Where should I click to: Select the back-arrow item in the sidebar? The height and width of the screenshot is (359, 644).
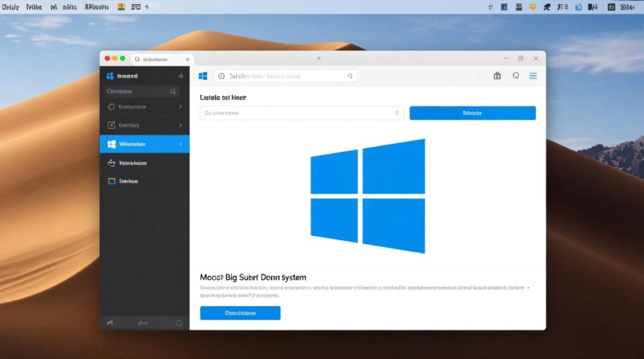click(x=111, y=107)
